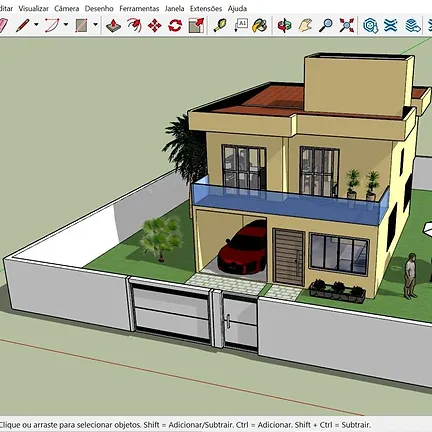Select the Line pencil tool
Viewport: 432px width, 432px height.
coord(23,25)
